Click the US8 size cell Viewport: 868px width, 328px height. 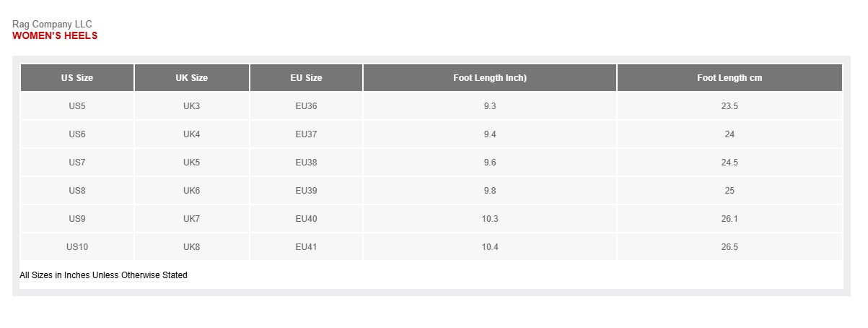[77, 191]
